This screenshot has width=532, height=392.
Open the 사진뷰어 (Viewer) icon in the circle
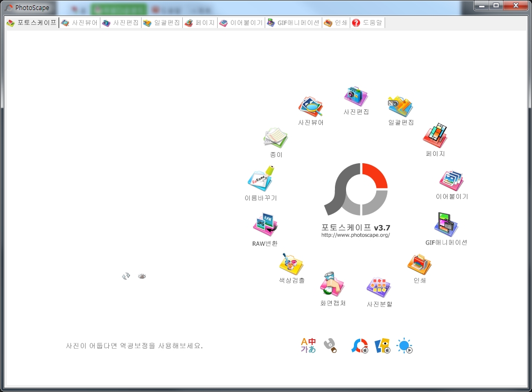[311, 107]
